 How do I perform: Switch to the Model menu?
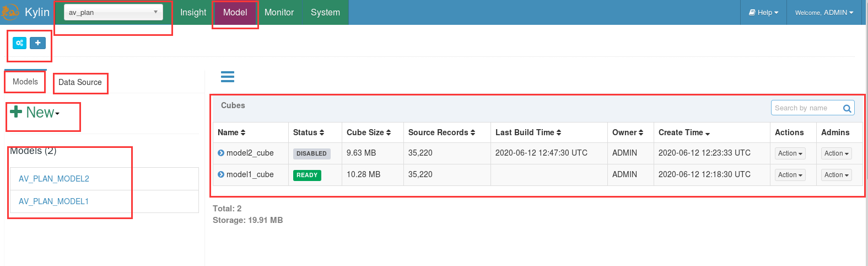235,12
